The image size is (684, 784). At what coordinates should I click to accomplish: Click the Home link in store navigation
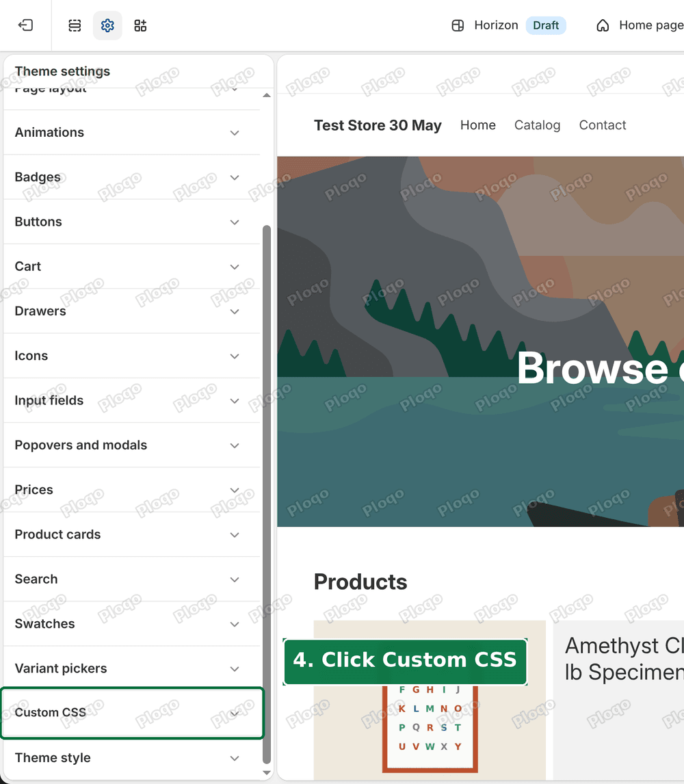click(x=478, y=125)
